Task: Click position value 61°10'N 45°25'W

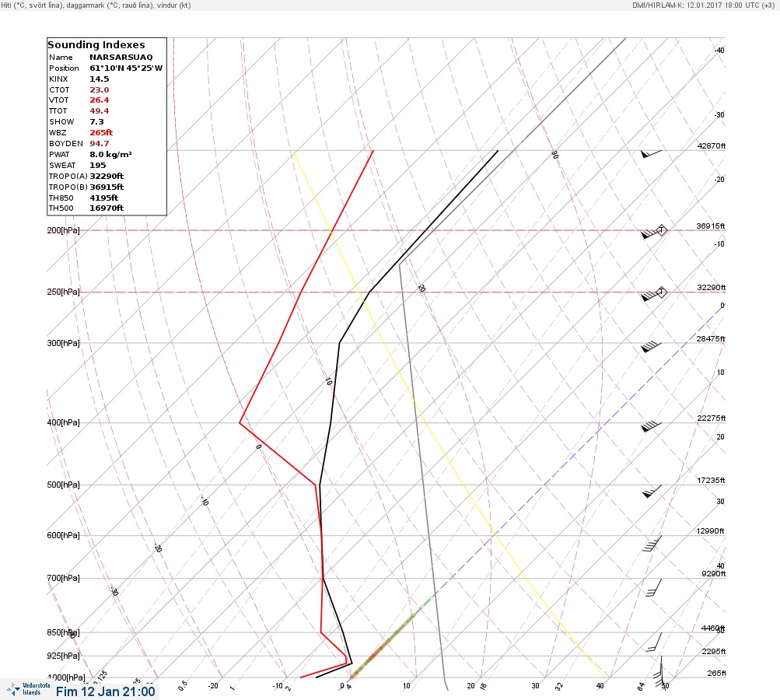Action: pos(126,68)
